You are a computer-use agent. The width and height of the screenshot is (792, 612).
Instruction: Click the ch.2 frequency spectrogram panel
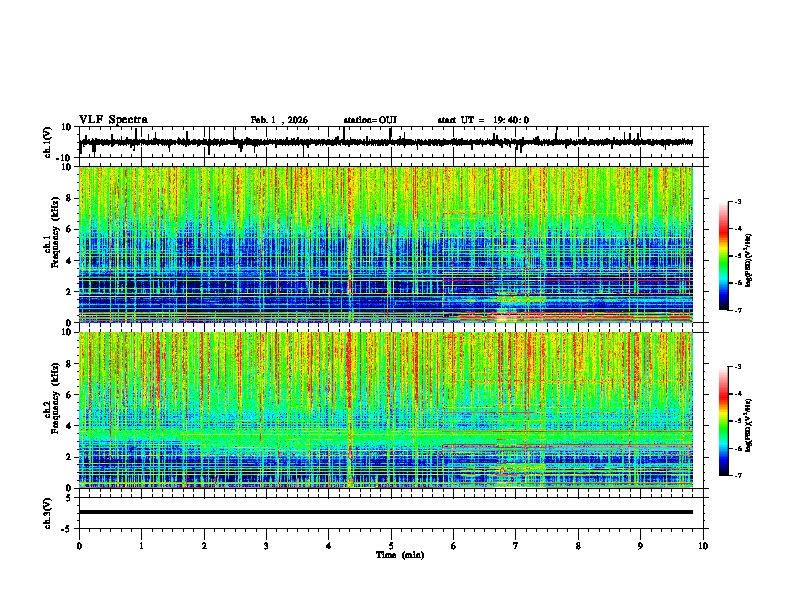point(386,410)
